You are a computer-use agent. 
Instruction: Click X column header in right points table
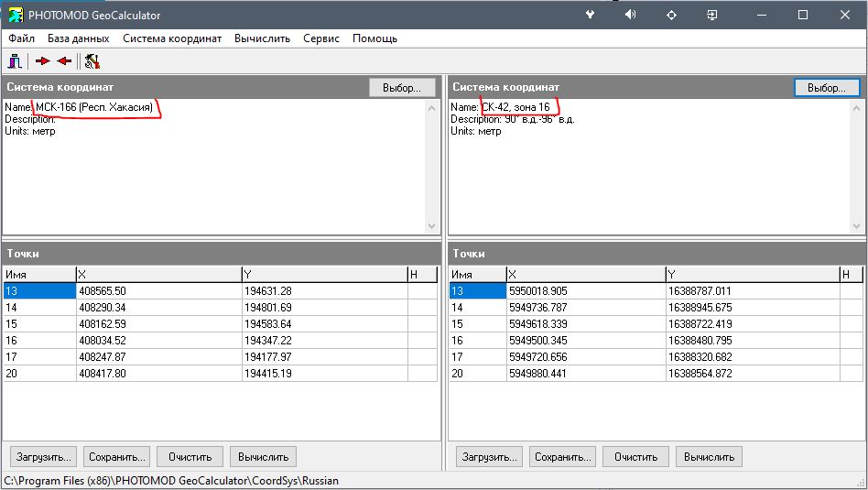(586, 274)
